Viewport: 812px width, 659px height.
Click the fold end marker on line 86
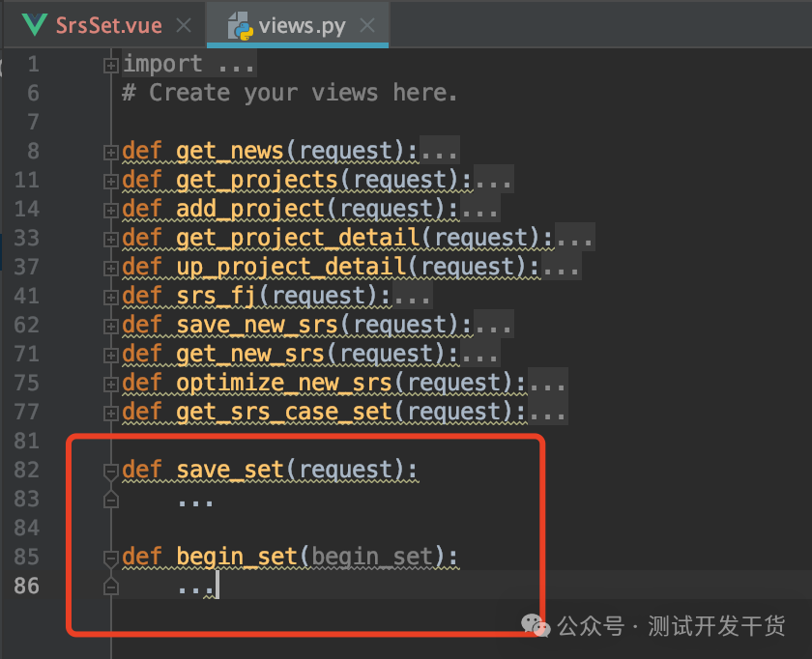coord(111,586)
